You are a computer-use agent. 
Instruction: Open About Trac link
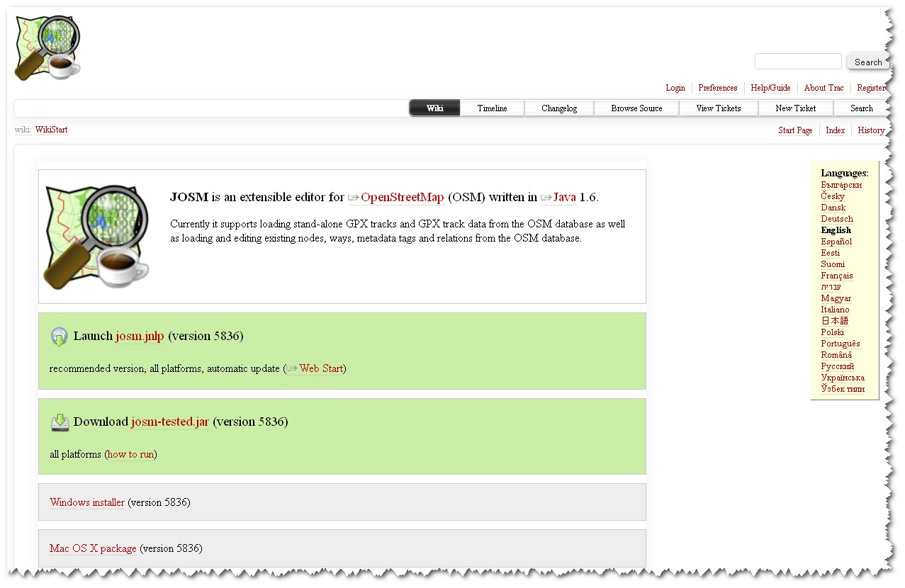[x=824, y=88]
